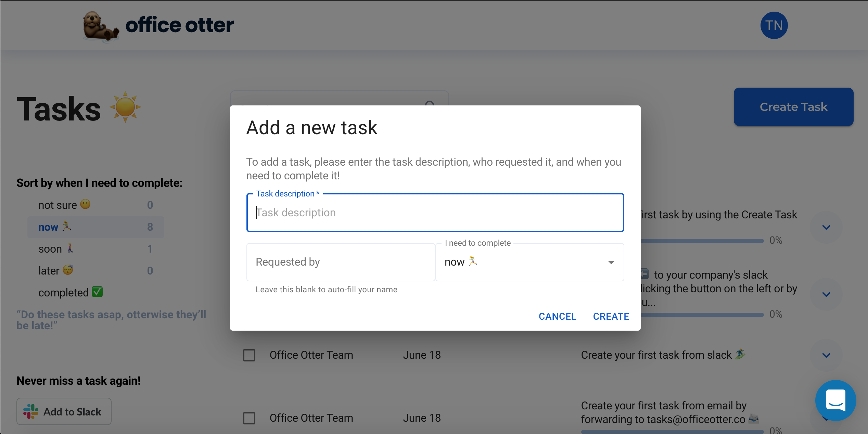Check the first Office Otter Team task
This screenshot has width=868, height=434.
[x=249, y=355]
